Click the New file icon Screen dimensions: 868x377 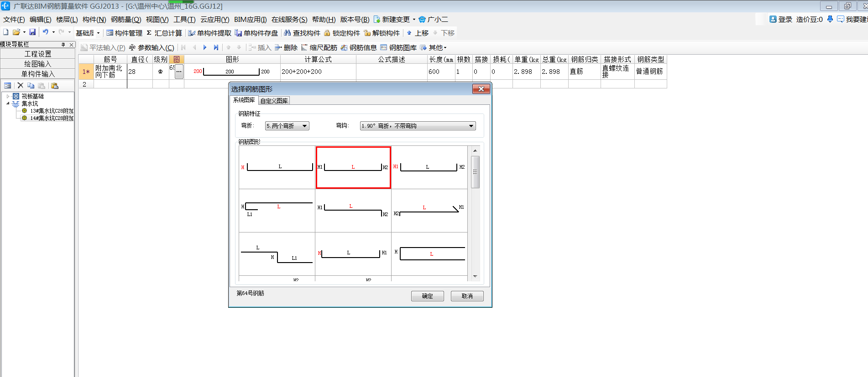pos(5,32)
